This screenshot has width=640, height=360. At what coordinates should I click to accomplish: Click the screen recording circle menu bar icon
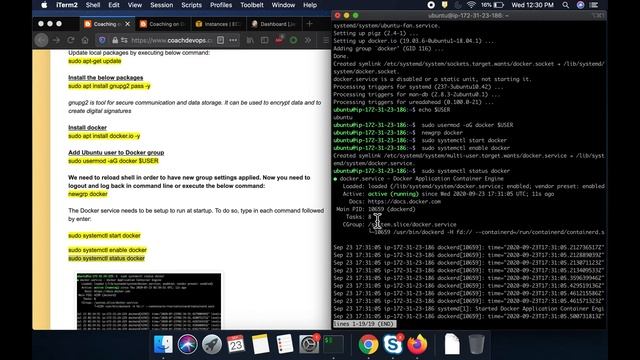click(431, 5)
